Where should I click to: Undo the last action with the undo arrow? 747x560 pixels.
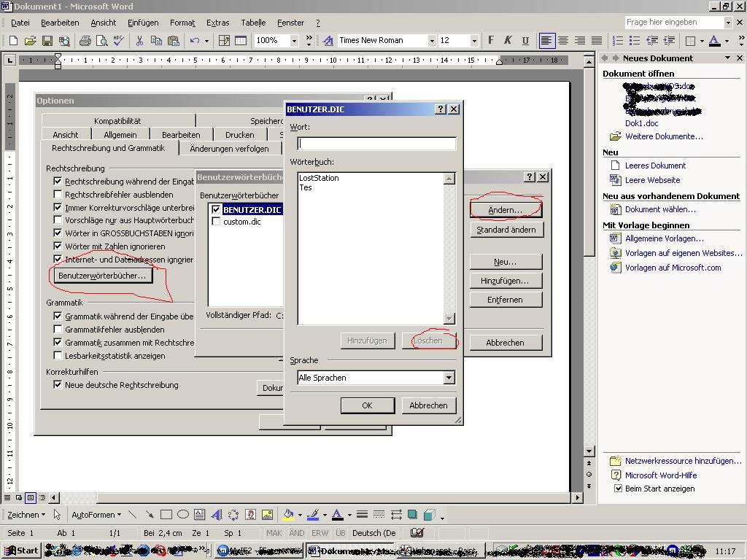pyautogui.click(x=194, y=41)
